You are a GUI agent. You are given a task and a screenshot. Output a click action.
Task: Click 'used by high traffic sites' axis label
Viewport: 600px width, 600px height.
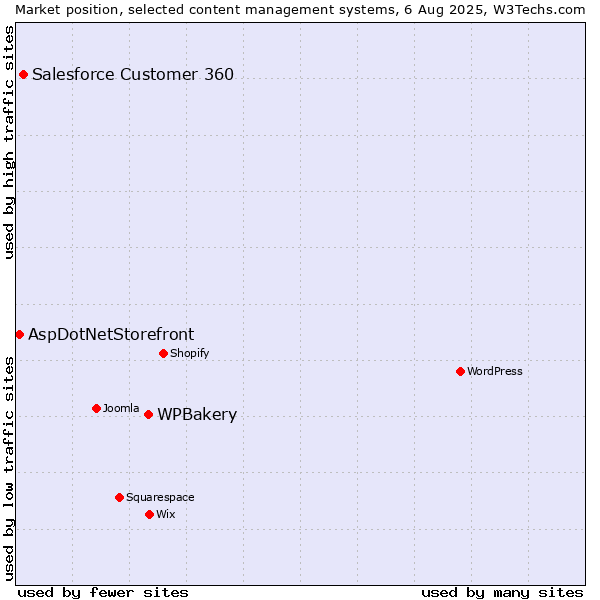8,142
